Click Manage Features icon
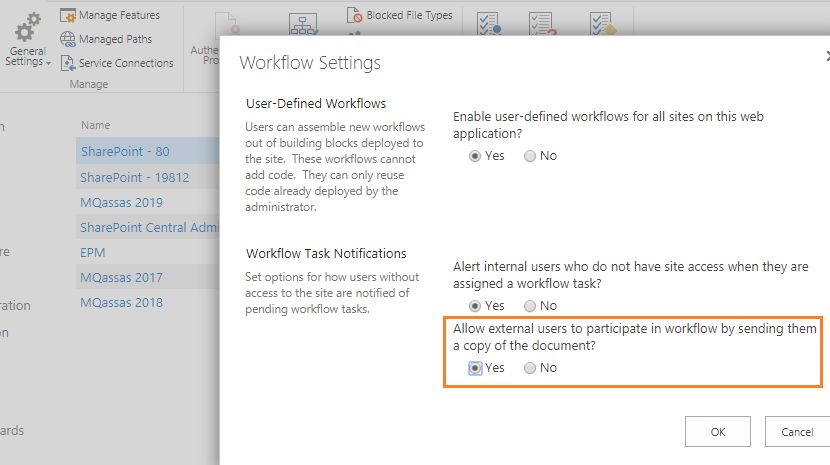 (x=68, y=15)
